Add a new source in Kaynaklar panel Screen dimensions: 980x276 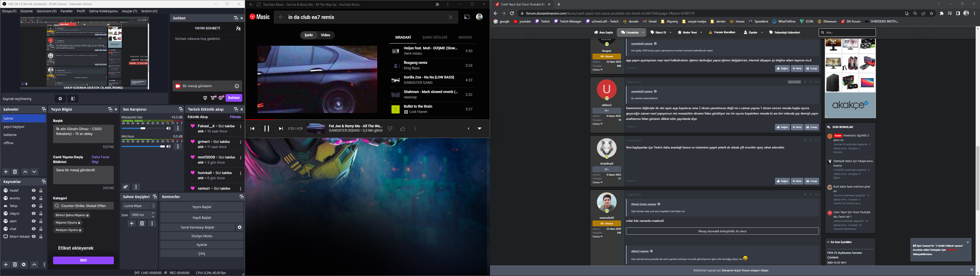6,264
